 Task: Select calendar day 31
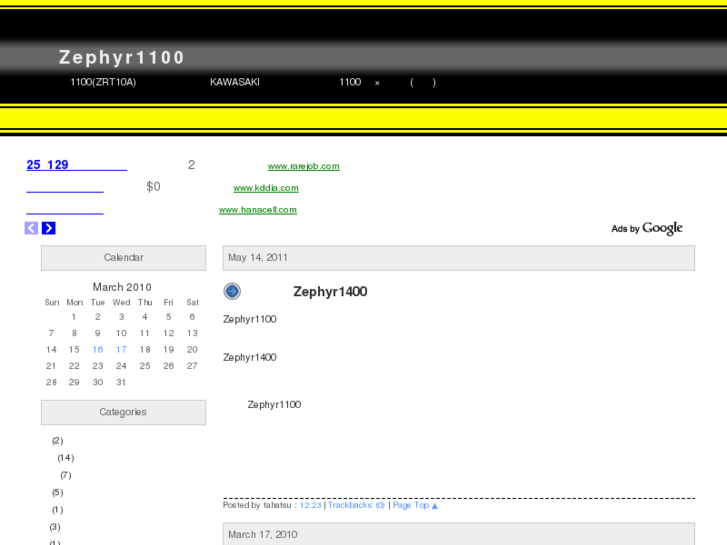pos(121,382)
